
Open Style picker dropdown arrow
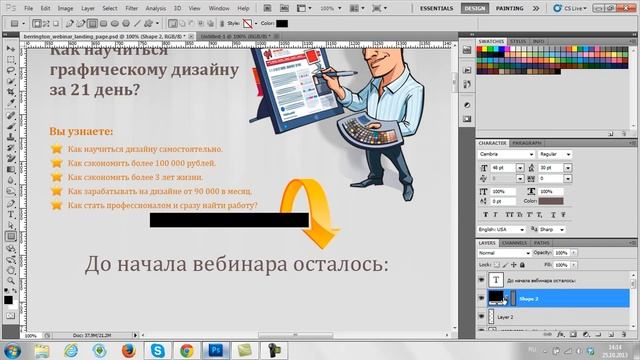point(256,24)
